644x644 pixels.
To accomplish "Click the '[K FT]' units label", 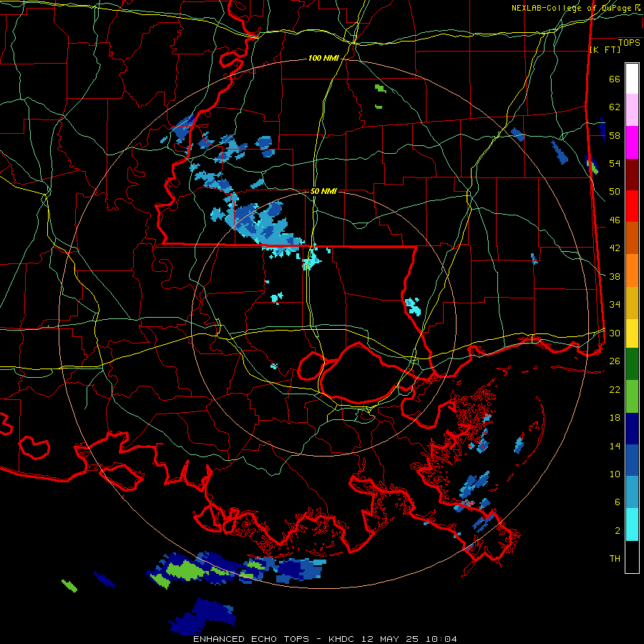I will click(605, 50).
